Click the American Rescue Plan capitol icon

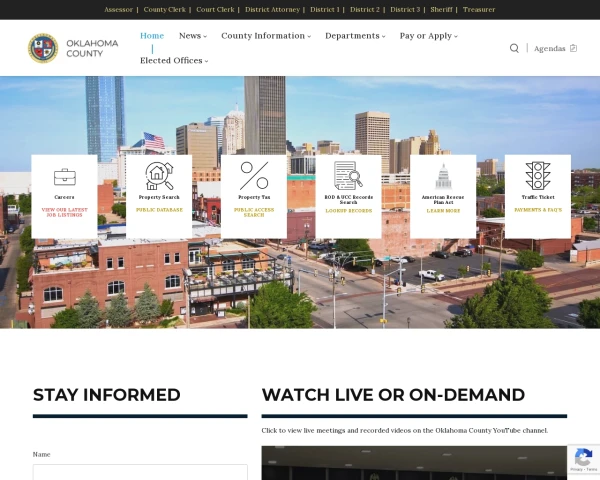443,176
